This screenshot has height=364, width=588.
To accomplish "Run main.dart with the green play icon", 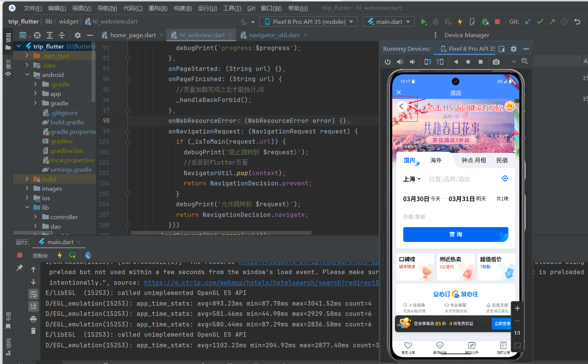I will 424,22.
